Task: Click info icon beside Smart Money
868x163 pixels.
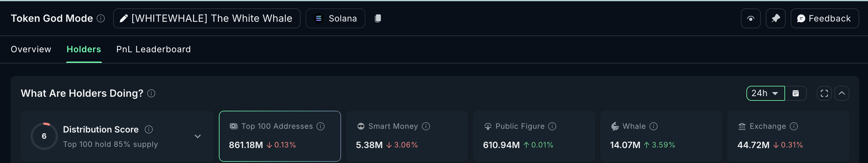Action: pyautogui.click(x=426, y=126)
